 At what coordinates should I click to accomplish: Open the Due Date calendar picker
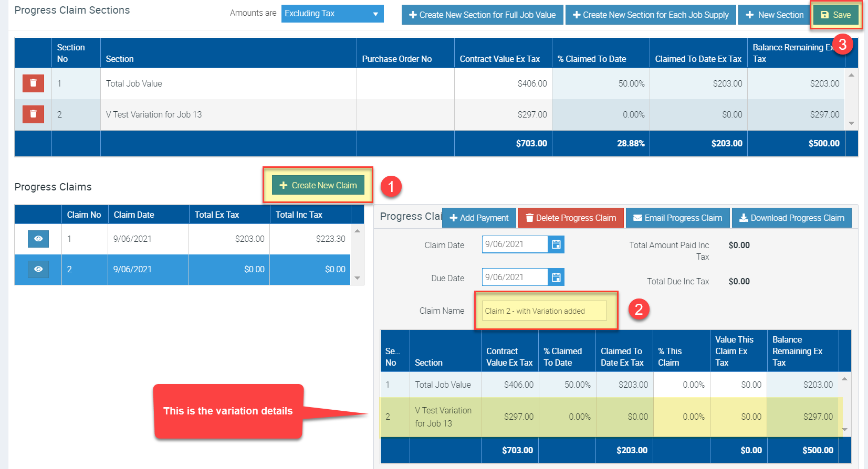coord(556,277)
